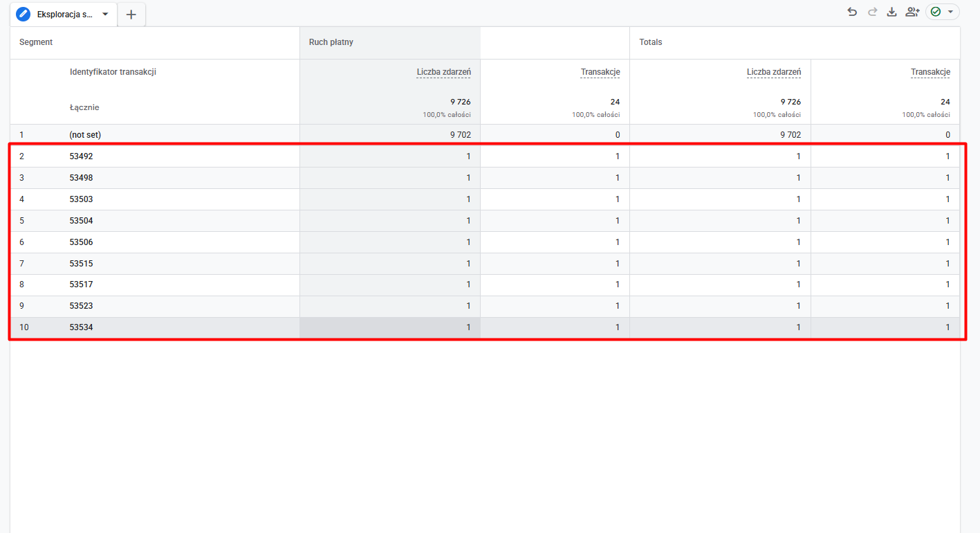Viewport: 980px width, 533px height.
Task: Click the undo arrow icon
Action: 852,12
